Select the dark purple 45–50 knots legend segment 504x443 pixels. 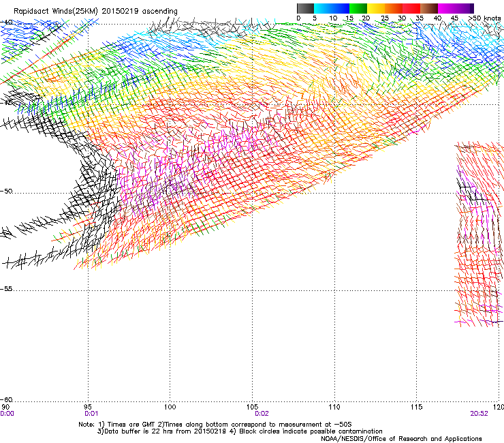464,8
